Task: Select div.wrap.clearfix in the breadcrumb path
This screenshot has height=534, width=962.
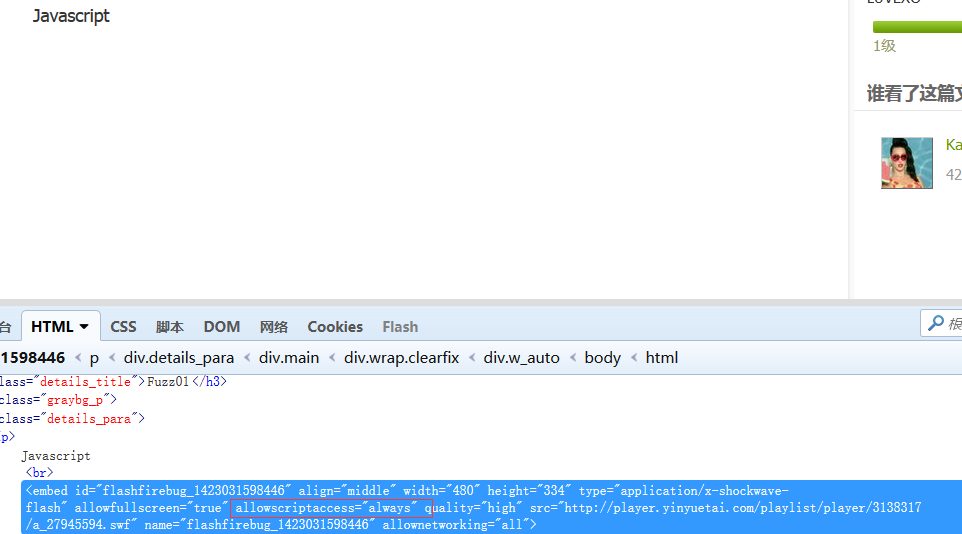Action: 401,358
